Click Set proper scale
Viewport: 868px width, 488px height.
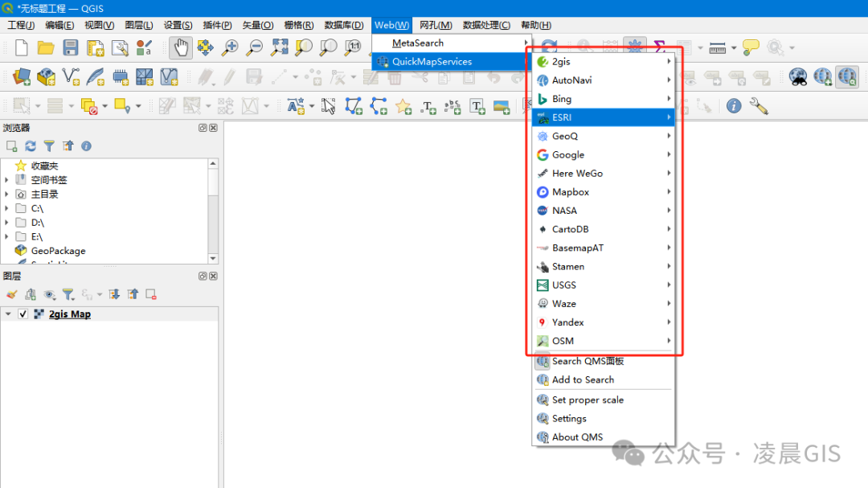point(604,400)
